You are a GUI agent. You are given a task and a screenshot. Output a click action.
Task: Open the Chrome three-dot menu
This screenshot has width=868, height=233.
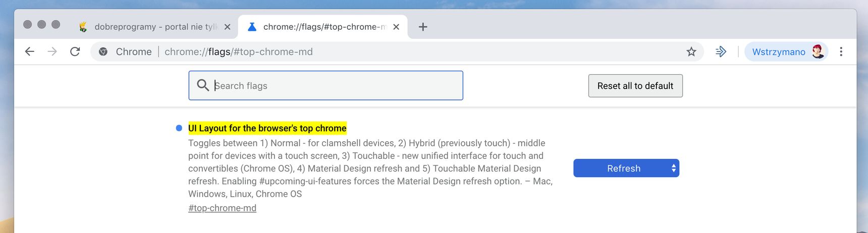[841, 51]
